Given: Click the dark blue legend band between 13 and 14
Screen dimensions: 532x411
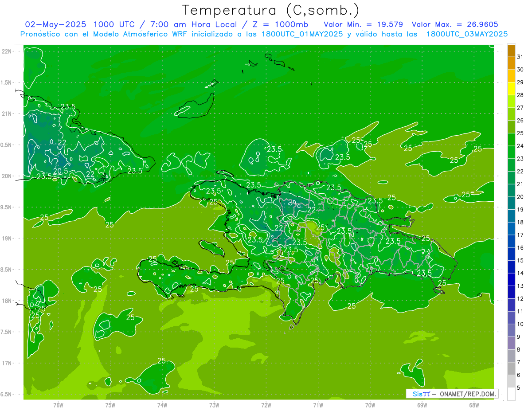Looking at the screenshot, I should 511,280.
